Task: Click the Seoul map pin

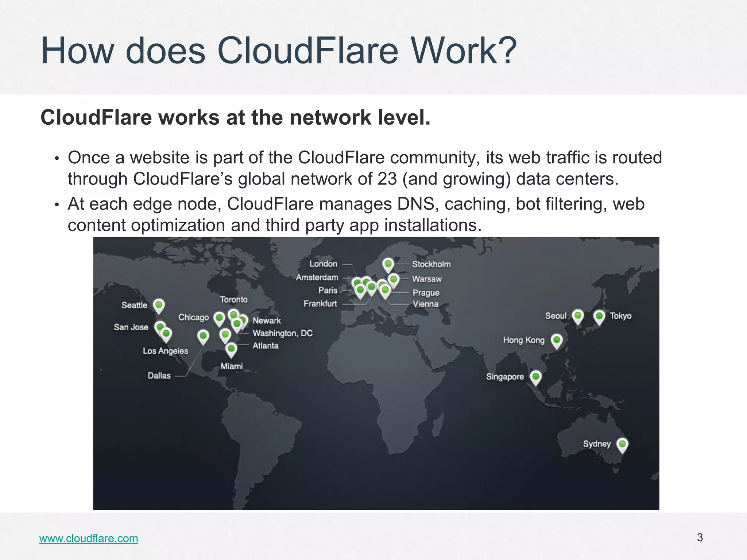Action: point(578,317)
